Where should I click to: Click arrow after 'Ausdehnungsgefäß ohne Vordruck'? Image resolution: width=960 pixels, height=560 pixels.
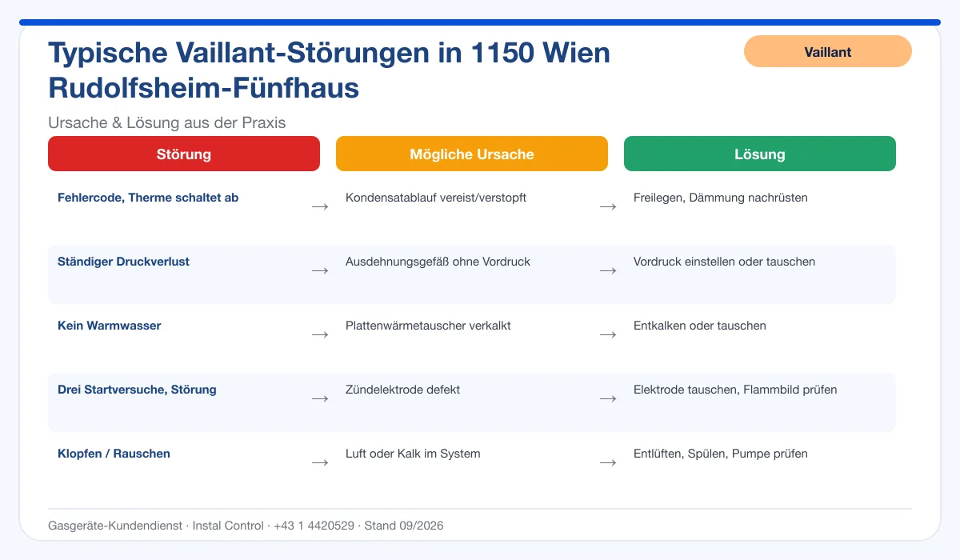608,270
